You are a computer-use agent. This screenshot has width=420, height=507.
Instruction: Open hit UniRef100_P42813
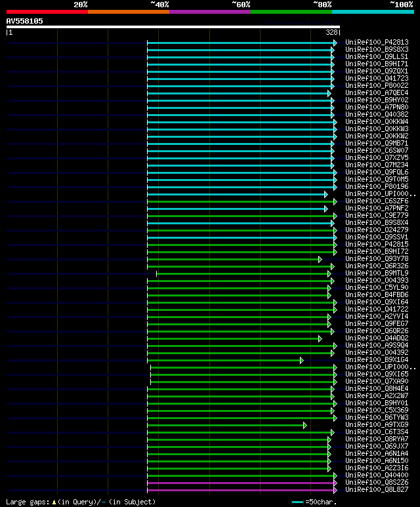tap(377, 43)
